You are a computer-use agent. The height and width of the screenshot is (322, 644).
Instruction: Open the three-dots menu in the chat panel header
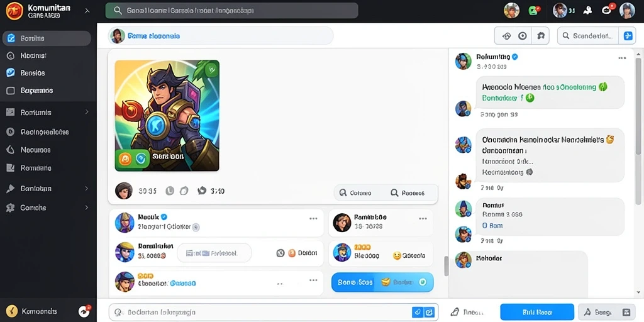pos(622,58)
